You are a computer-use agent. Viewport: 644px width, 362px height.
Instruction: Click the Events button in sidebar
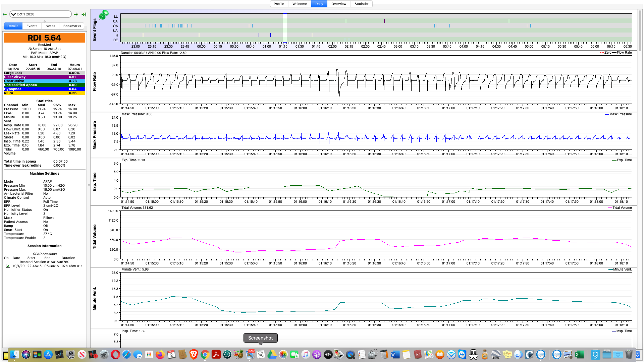pyautogui.click(x=32, y=25)
